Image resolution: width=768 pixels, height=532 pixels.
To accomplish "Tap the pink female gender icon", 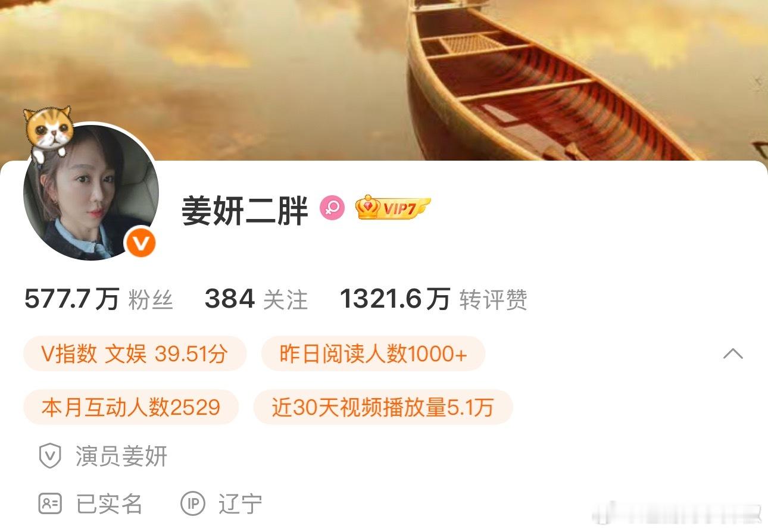I will click(x=332, y=208).
